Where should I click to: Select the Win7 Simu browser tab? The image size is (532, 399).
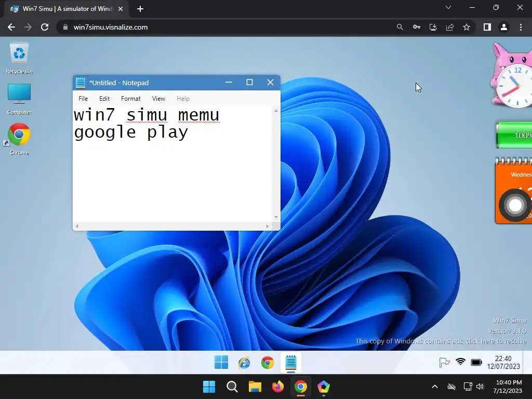(66, 9)
